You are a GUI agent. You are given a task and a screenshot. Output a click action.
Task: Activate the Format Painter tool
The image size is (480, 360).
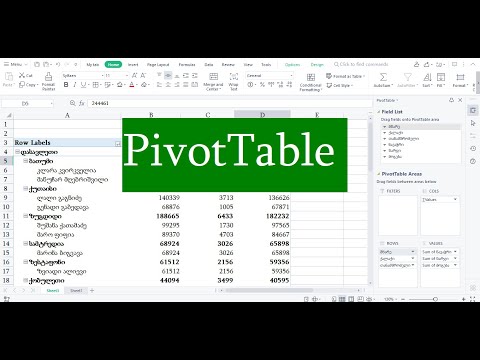48,81
